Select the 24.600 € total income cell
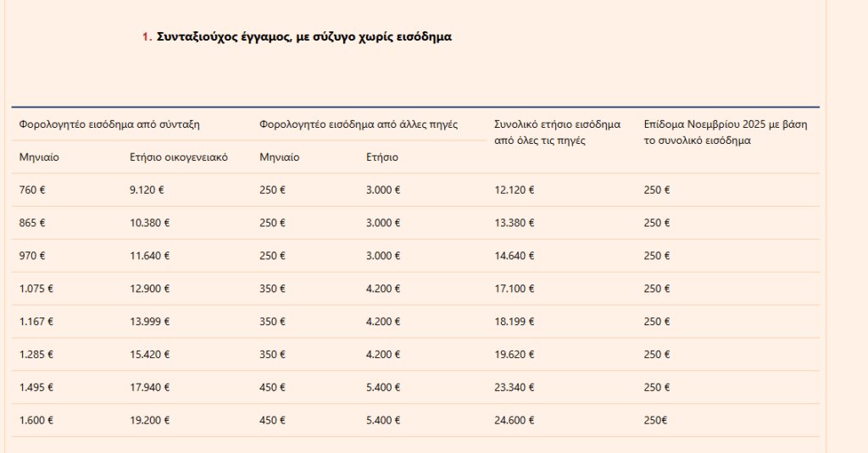Screen dimensions: 868x453 pyautogui.click(x=514, y=421)
